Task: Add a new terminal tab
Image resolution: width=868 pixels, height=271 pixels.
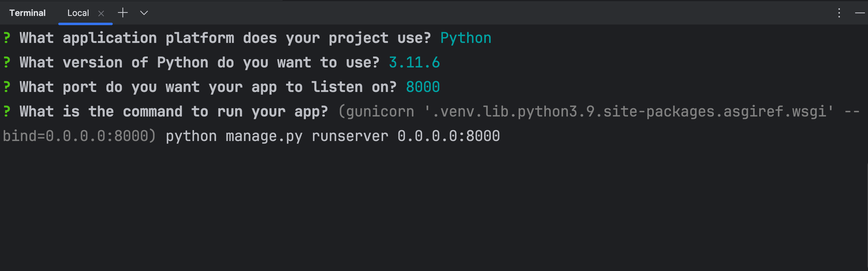Action: pos(123,13)
